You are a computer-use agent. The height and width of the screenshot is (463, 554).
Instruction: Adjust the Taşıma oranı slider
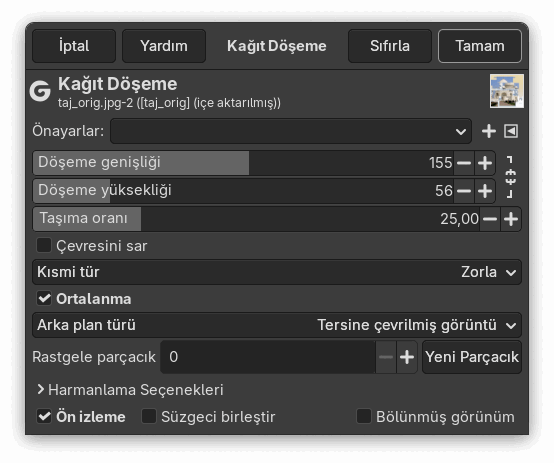256,219
